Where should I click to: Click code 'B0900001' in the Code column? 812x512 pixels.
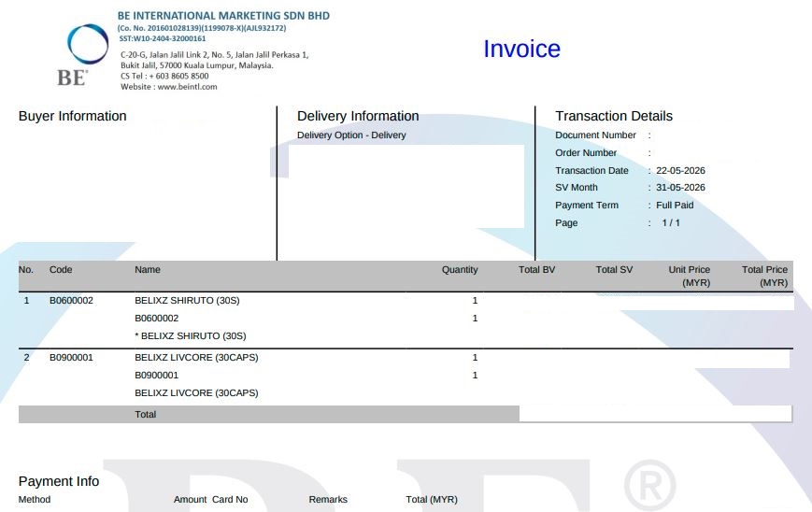[71, 358]
